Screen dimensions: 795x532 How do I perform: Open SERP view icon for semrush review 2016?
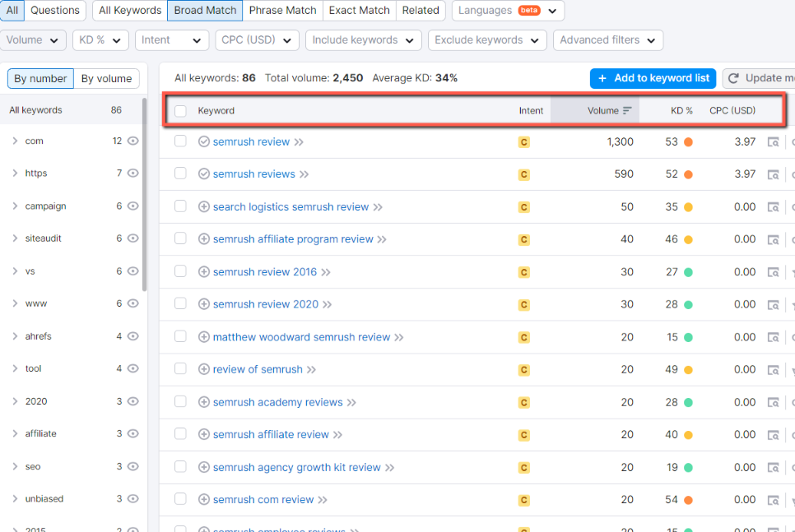click(x=773, y=273)
